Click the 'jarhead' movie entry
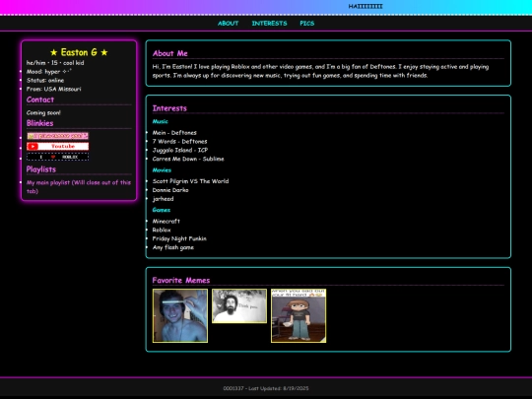The height and width of the screenshot is (399, 532). click(164, 199)
